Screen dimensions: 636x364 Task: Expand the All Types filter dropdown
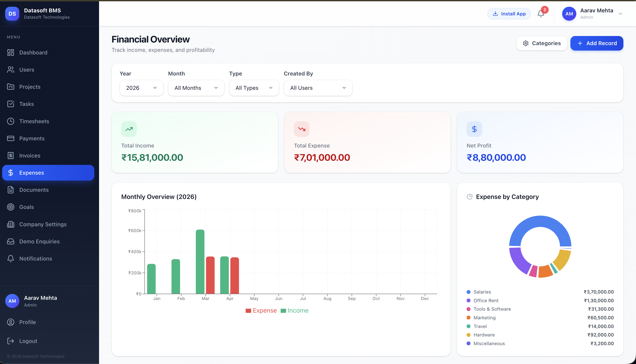click(254, 88)
